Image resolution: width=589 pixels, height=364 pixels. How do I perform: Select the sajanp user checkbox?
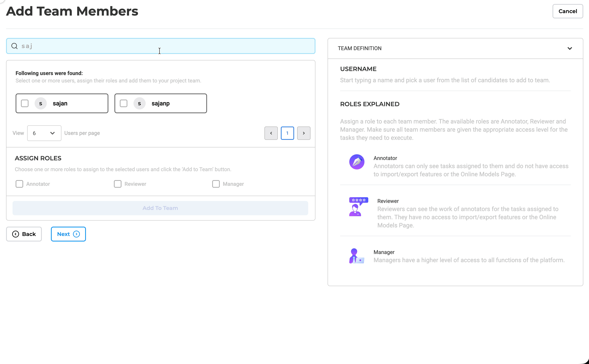point(124,104)
